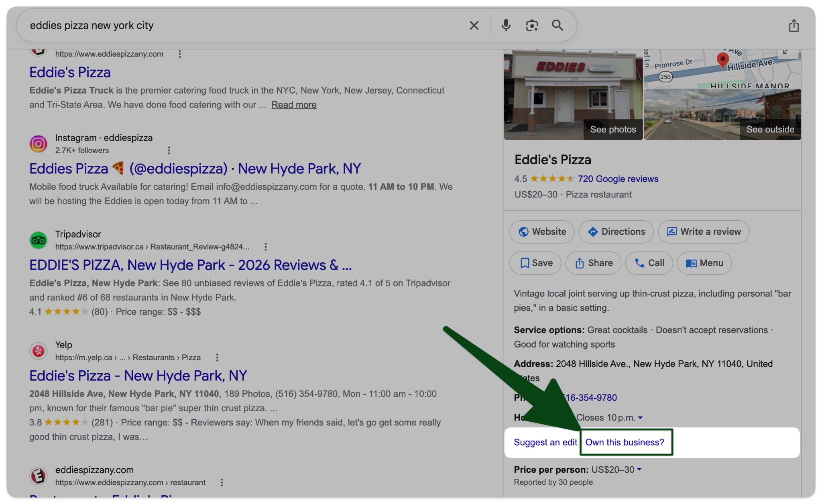Open See photos storefront thumbnail
Image resolution: width=822 pixels, height=504 pixels.
[573, 95]
